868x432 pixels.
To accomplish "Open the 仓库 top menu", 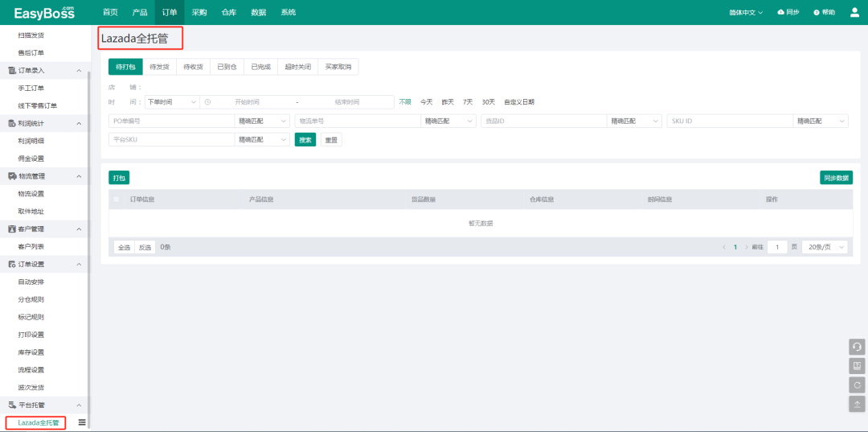I will coord(228,12).
